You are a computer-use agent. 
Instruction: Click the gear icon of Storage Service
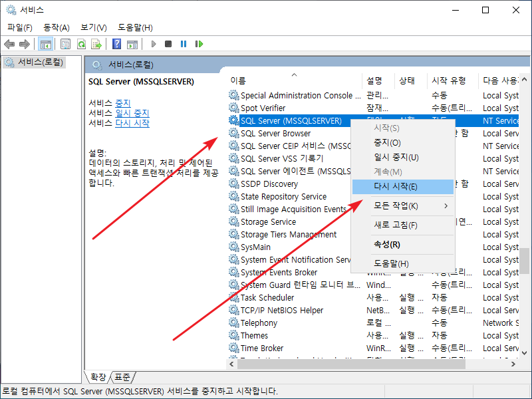pyautogui.click(x=234, y=222)
